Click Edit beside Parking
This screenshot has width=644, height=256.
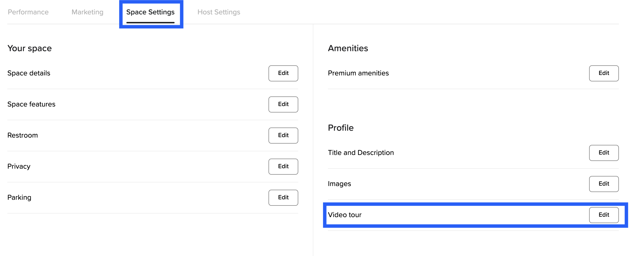pyautogui.click(x=283, y=197)
